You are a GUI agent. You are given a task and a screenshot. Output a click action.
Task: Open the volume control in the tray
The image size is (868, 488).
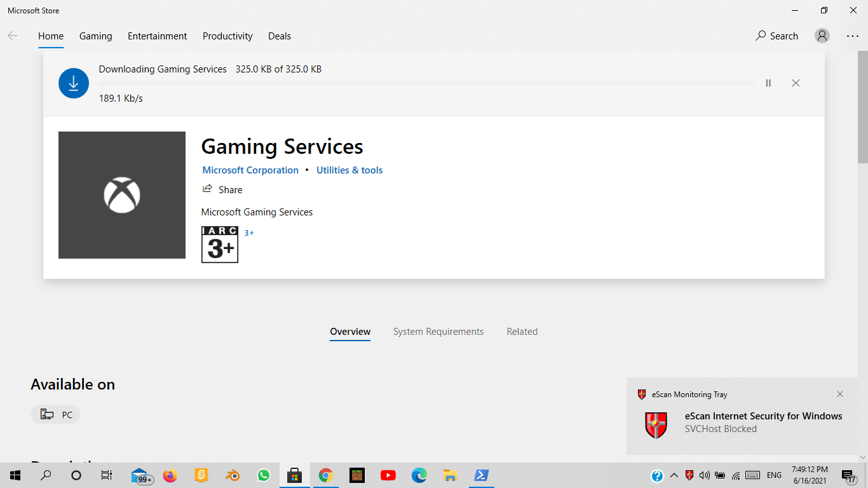705,475
